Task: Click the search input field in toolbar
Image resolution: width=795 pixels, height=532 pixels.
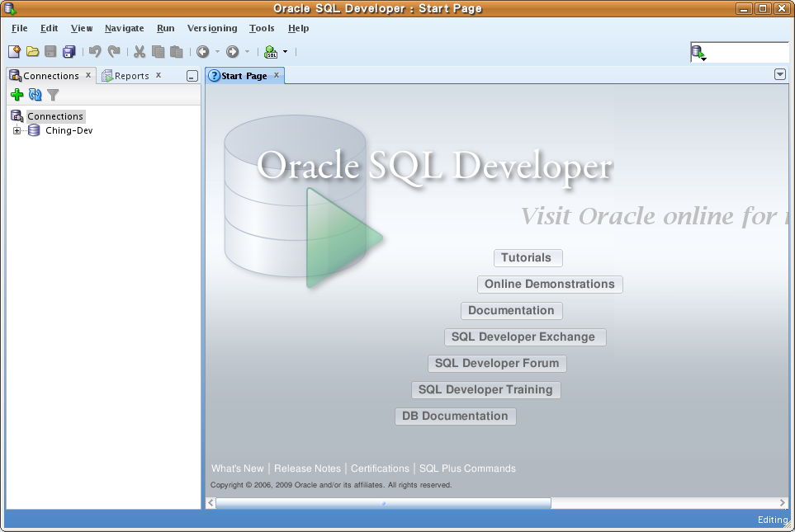Action: coord(748,52)
